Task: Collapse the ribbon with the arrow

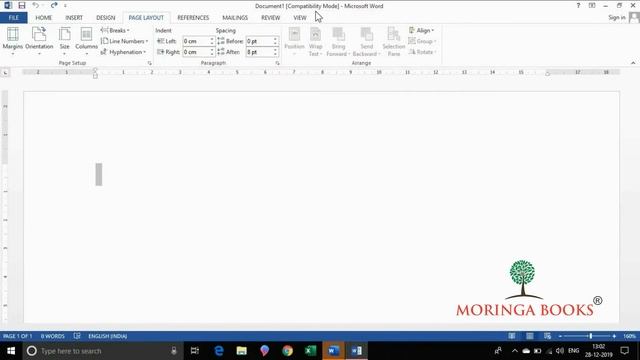Action: pyautogui.click(x=633, y=63)
